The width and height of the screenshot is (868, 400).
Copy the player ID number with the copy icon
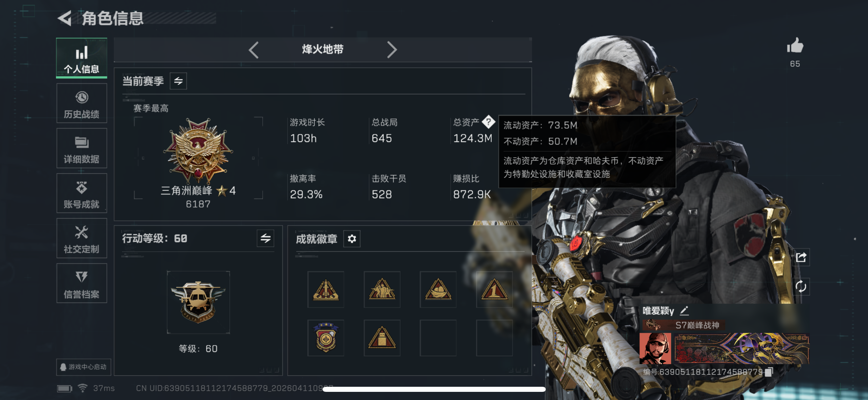[x=769, y=372]
